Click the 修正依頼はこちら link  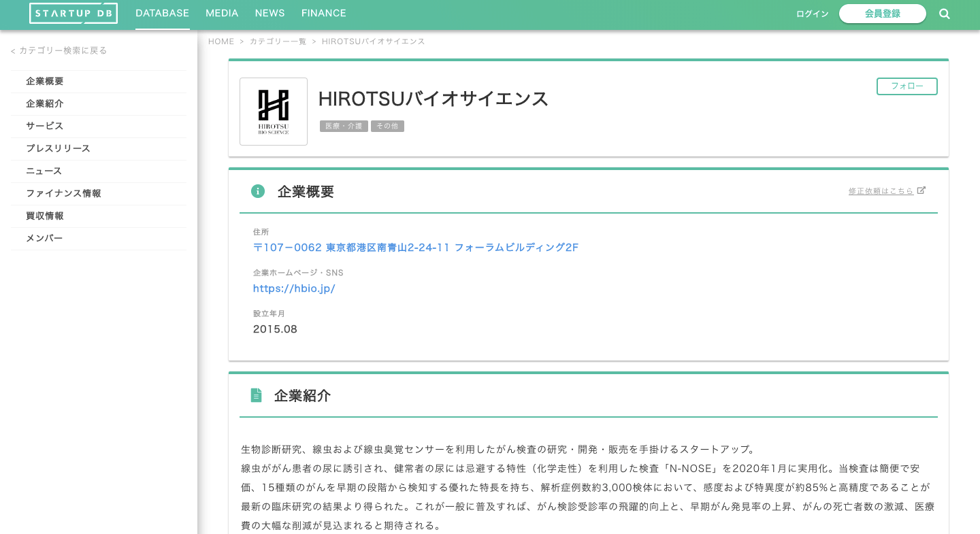(881, 191)
